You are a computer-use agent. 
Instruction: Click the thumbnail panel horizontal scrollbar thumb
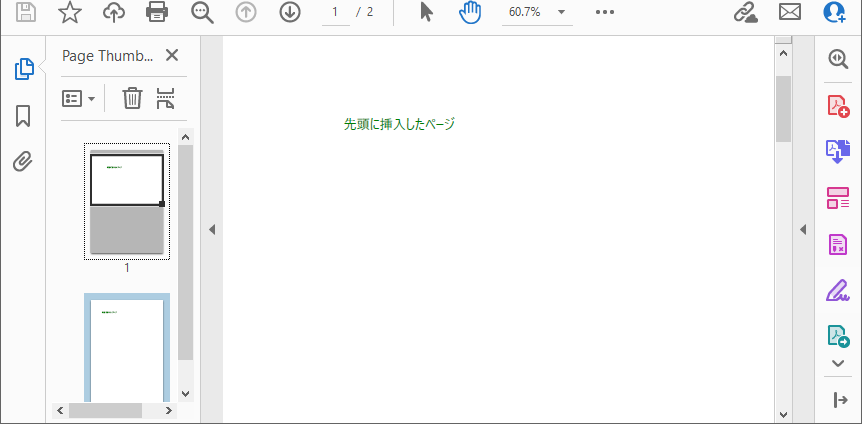[105, 410]
